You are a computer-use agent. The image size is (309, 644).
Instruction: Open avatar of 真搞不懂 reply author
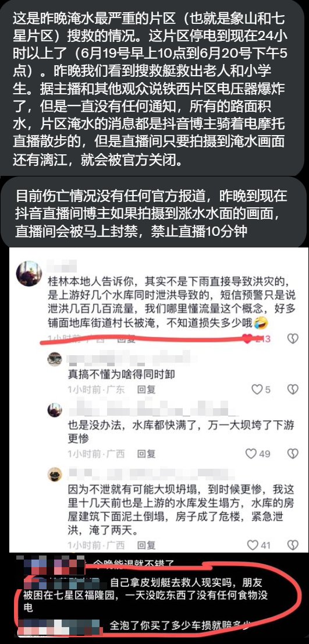[55, 359]
